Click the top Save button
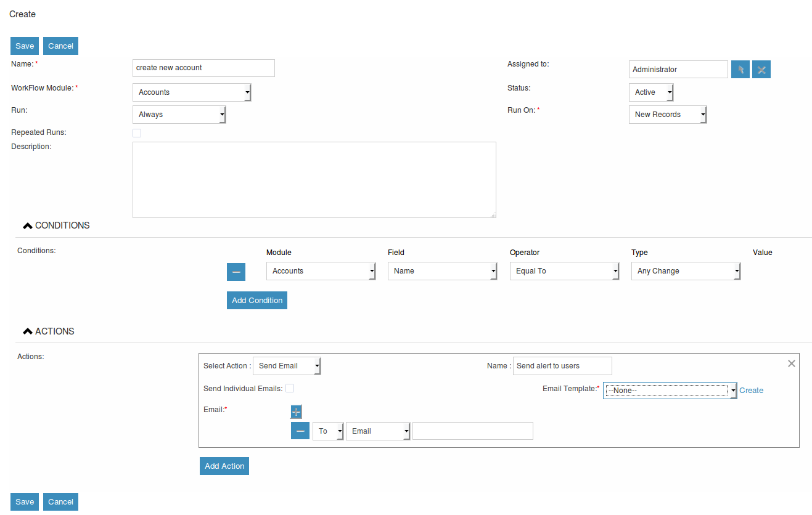The width and height of the screenshot is (812, 515). pyautogui.click(x=25, y=46)
